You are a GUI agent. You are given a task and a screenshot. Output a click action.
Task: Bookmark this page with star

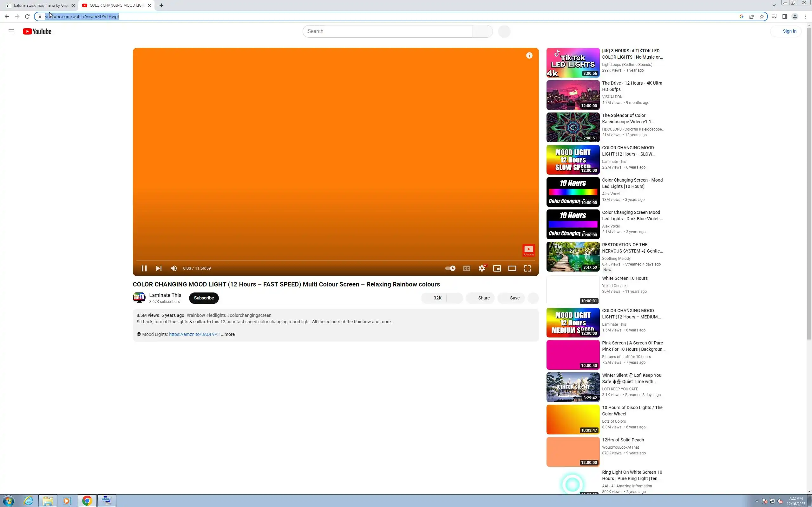762,16
